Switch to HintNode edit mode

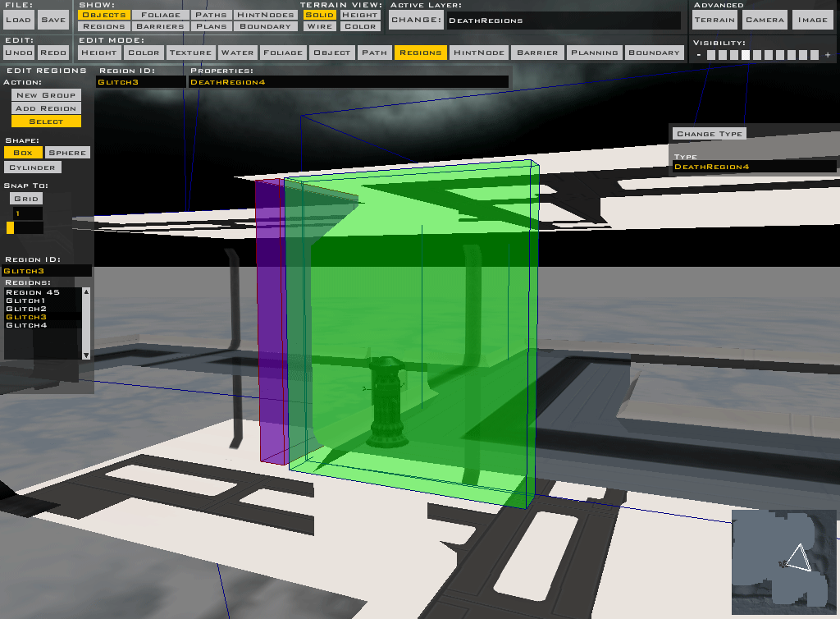[479, 53]
